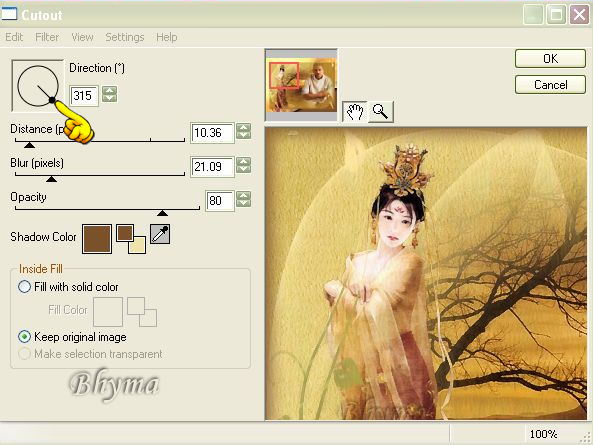Open the Filter menu

pyautogui.click(x=47, y=37)
